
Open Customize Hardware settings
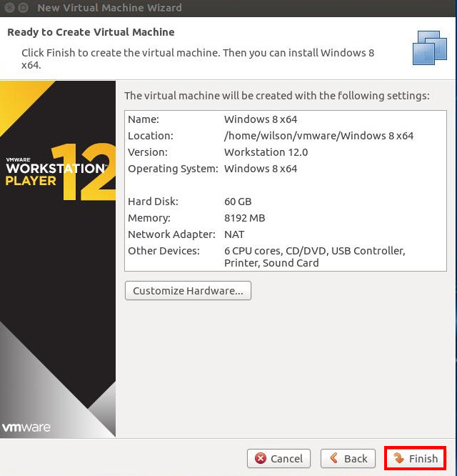(x=188, y=290)
